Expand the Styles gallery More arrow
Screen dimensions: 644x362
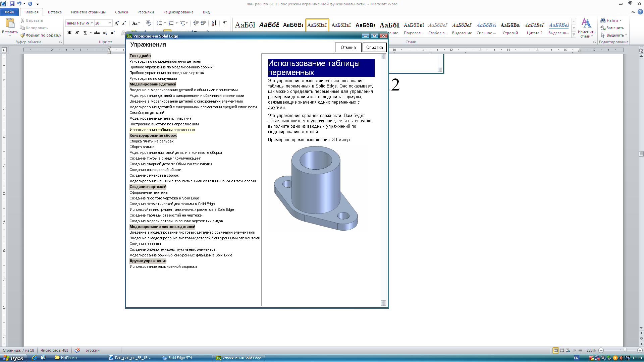click(x=574, y=35)
